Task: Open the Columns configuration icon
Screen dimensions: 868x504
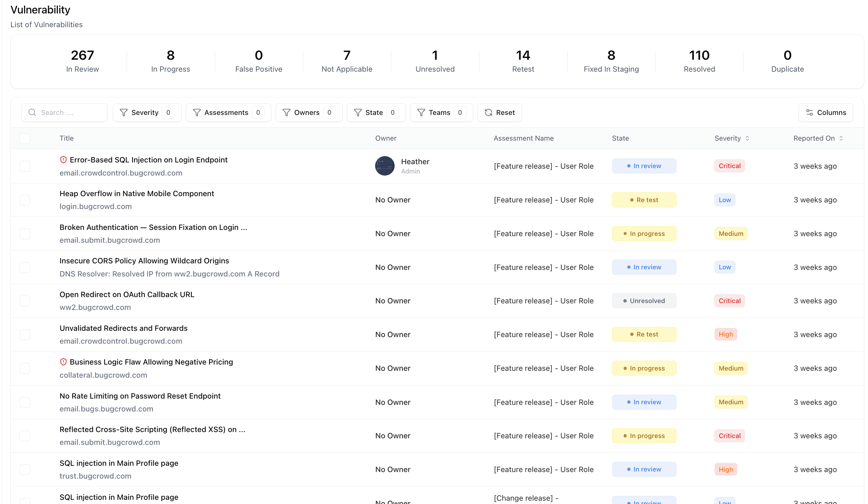Action: pos(810,112)
